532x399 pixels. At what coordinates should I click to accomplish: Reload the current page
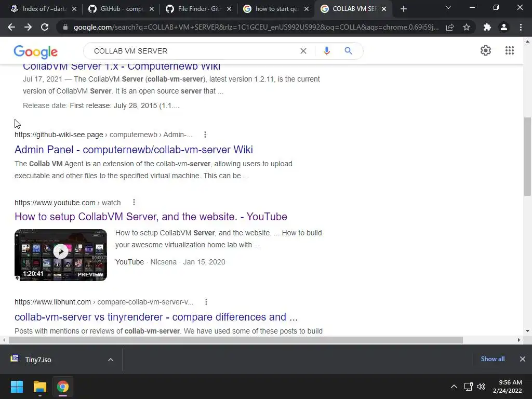(x=45, y=27)
